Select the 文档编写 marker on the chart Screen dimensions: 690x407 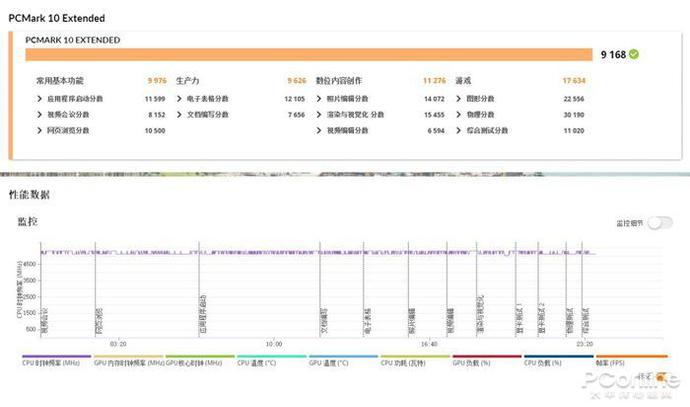(324, 321)
